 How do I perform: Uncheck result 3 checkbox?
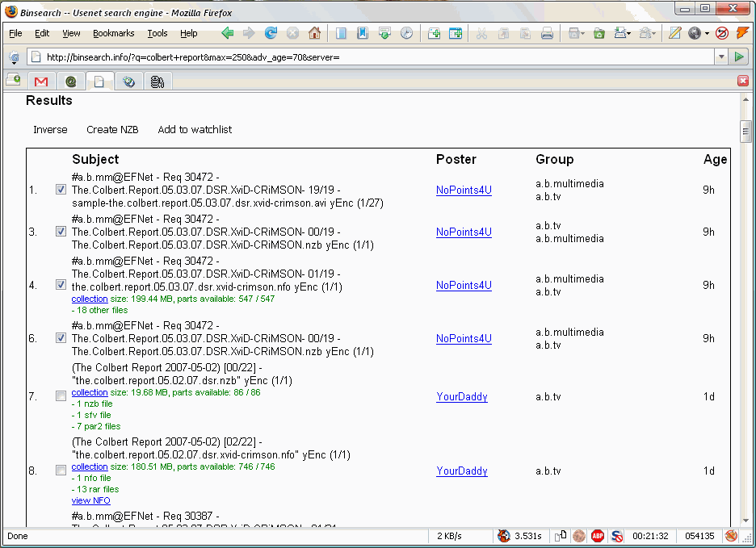click(x=61, y=232)
